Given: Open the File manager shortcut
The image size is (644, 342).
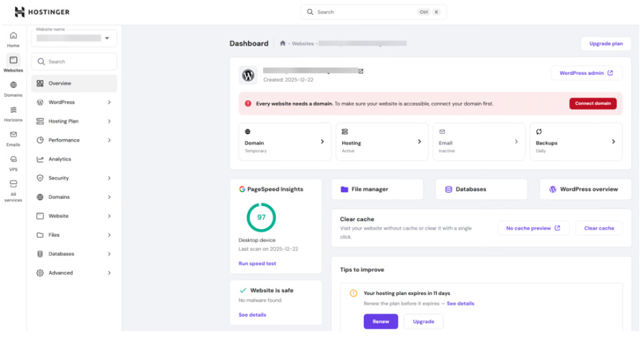Looking at the screenshot, I should click(x=377, y=189).
